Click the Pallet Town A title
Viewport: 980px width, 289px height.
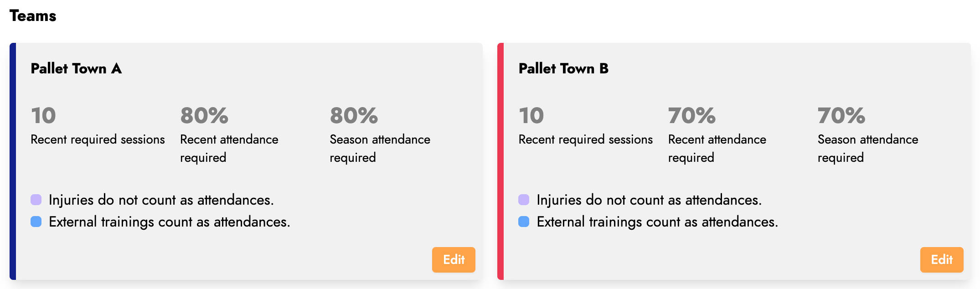tap(76, 69)
